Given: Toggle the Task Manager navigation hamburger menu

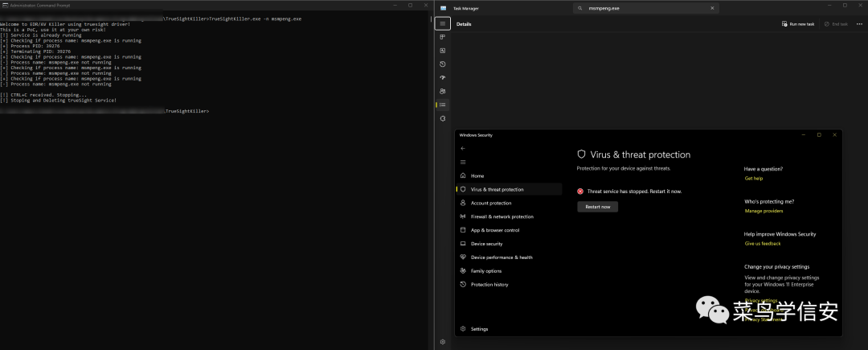Looking at the screenshot, I should click(442, 24).
